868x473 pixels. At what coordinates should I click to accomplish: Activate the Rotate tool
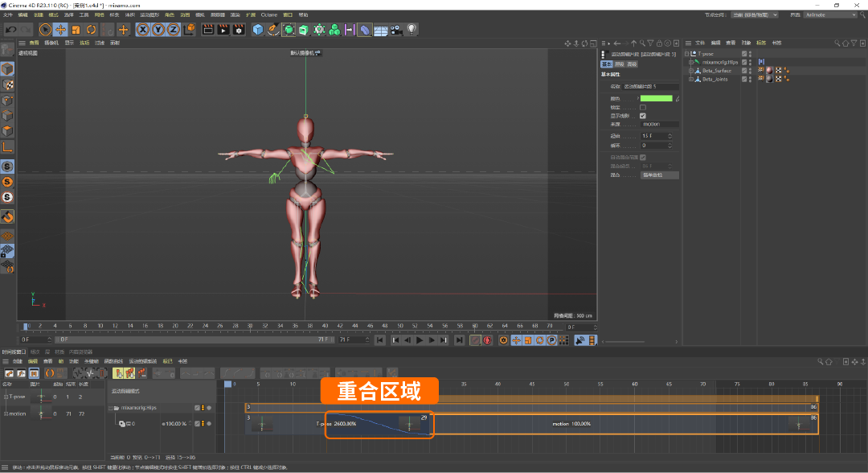[x=92, y=29]
